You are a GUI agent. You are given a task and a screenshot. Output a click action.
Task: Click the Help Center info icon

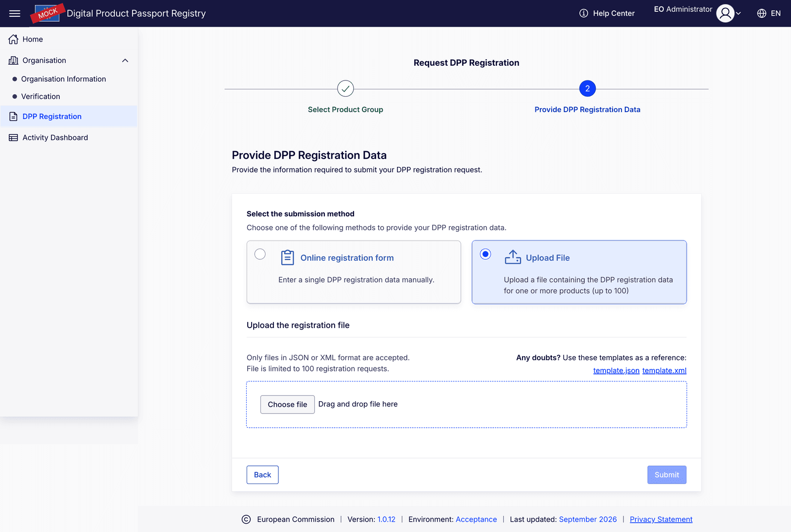(x=584, y=13)
